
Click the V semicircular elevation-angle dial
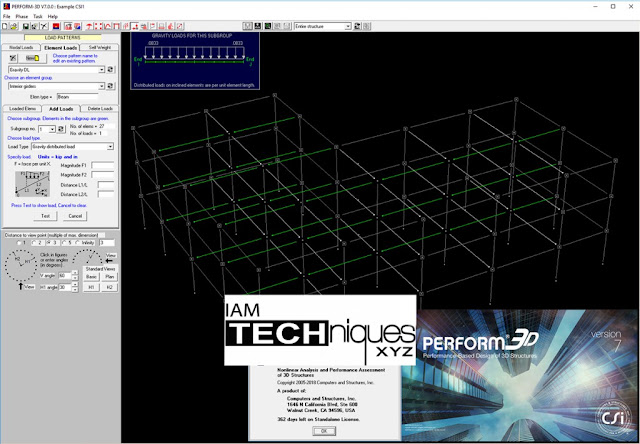click(87, 256)
